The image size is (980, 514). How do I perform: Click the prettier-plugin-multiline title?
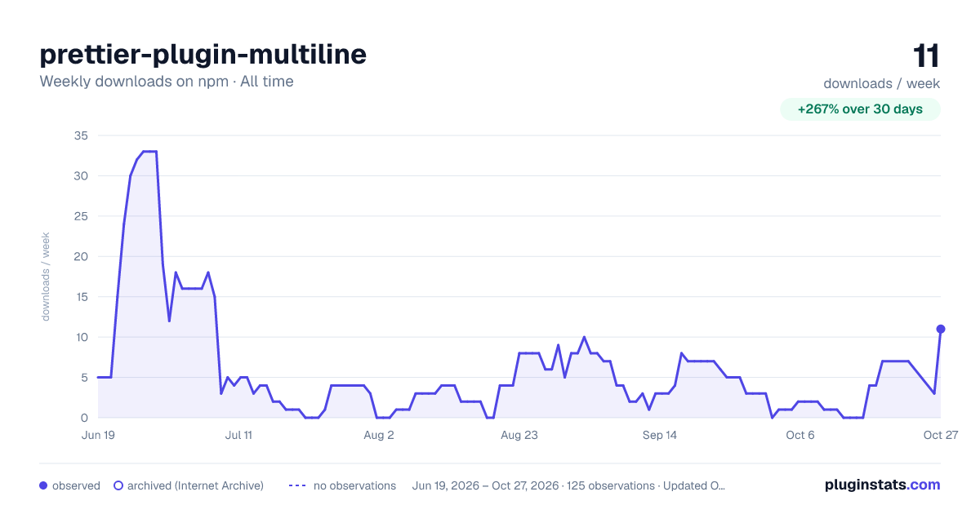[203, 55]
